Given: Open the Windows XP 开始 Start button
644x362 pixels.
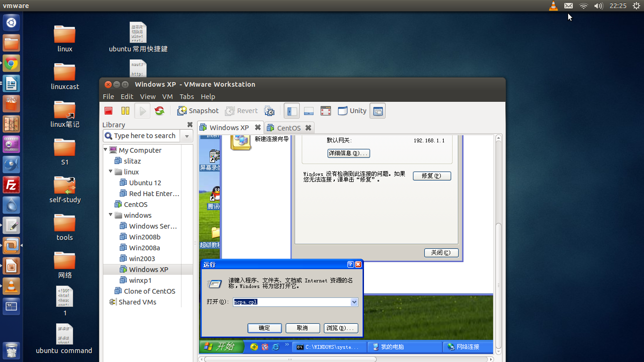Looking at the screenshot, I should pyautogui.click(x=222, y=347).
